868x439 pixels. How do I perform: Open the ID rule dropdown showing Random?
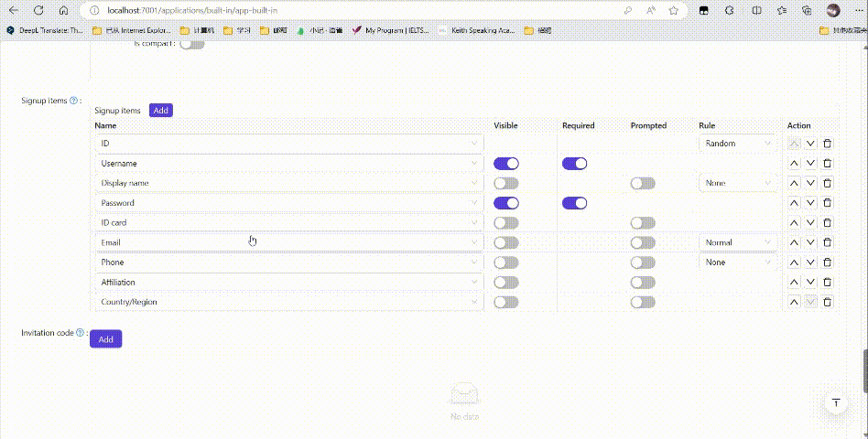(x=738, y=144)
